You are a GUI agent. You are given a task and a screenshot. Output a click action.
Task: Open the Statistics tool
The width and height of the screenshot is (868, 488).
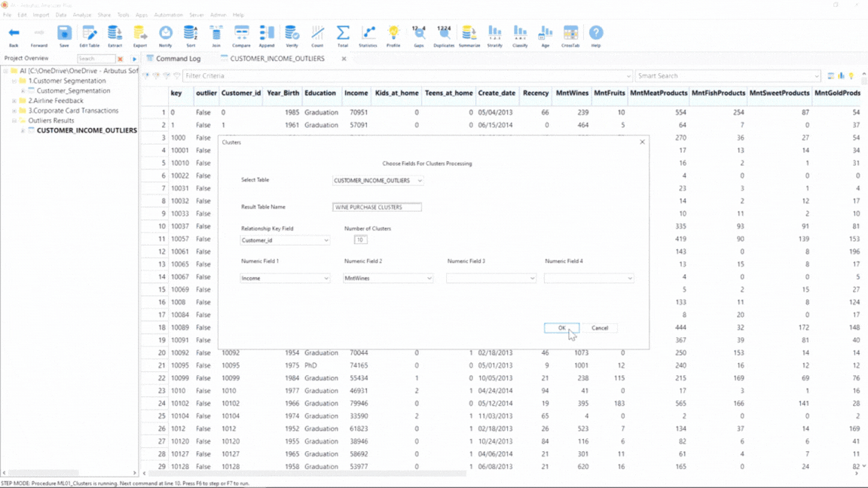point(368,33)
